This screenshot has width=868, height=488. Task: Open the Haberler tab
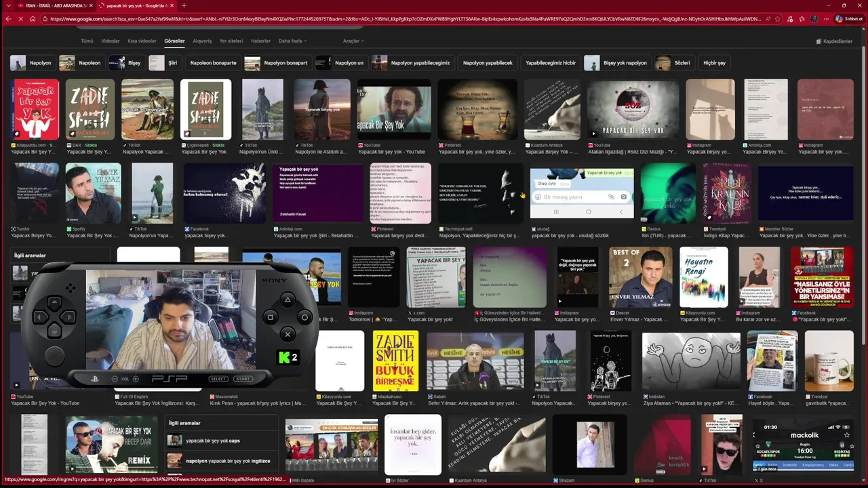pos(260,41)
